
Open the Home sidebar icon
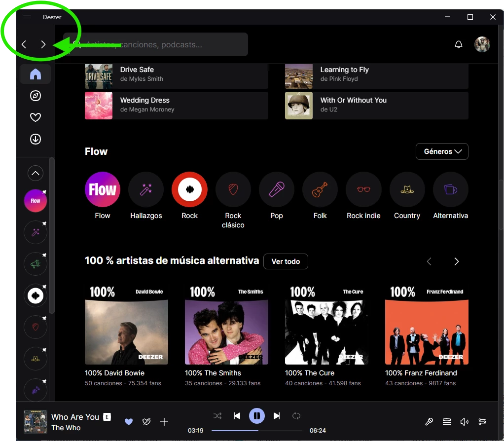point(36,74)
